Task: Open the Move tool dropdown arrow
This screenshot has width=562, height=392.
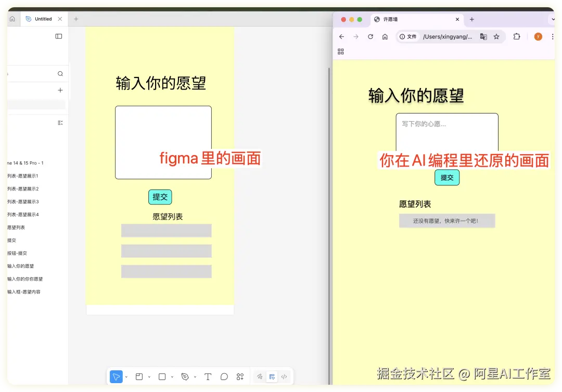Action: [x=125, y=376]
